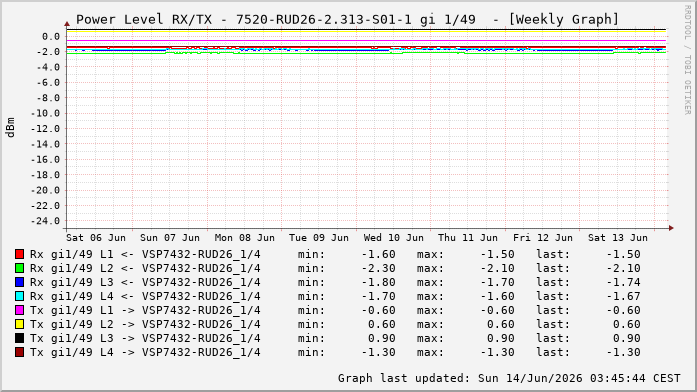Click the cyan swatch for Rx L4
The height and width of the screenshot is (392, 697).
pos(19,296)
